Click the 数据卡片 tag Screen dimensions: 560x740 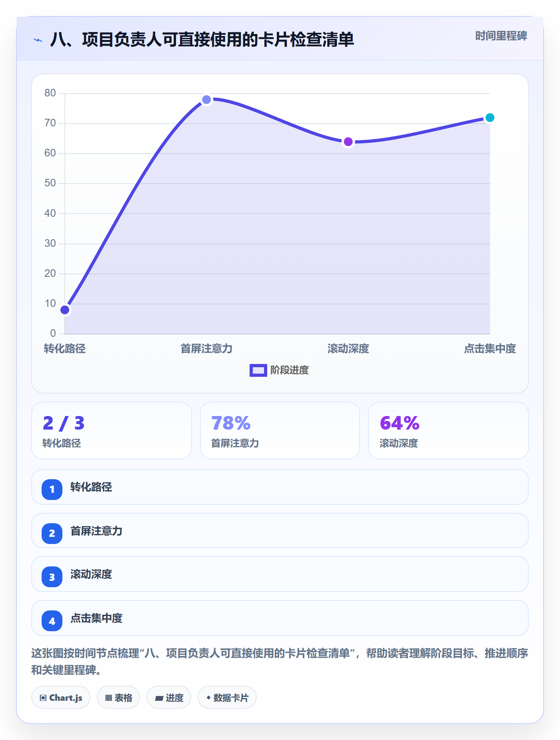click(227, 698)
